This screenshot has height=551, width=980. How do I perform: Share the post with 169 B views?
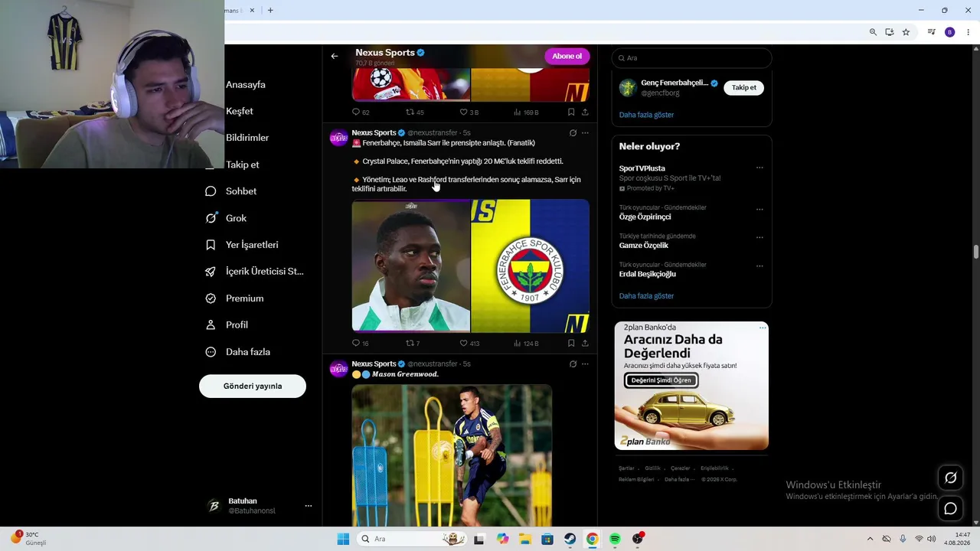click(x=585, y=112)
